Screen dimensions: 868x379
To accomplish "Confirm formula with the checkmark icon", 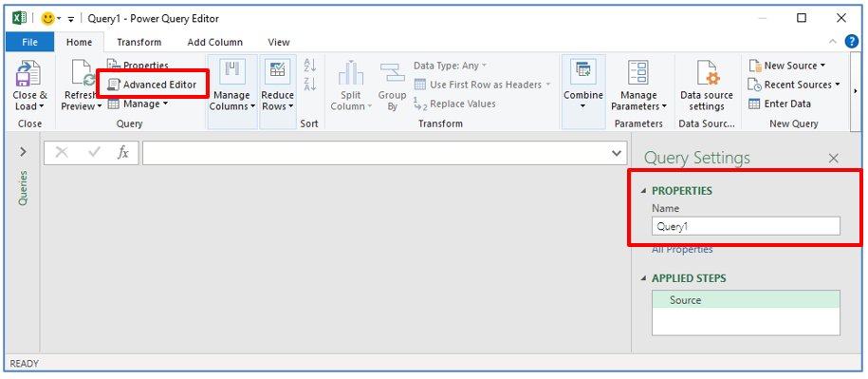I will [94, 153].
